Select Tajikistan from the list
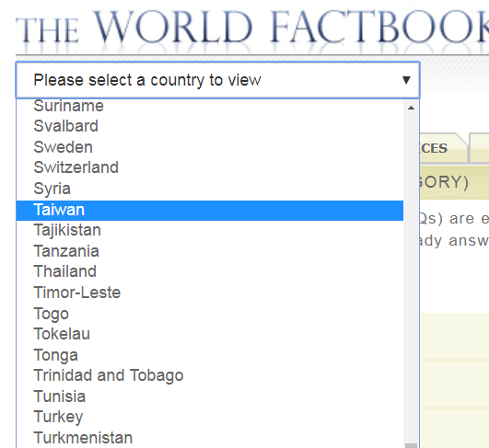 [210, 230]
